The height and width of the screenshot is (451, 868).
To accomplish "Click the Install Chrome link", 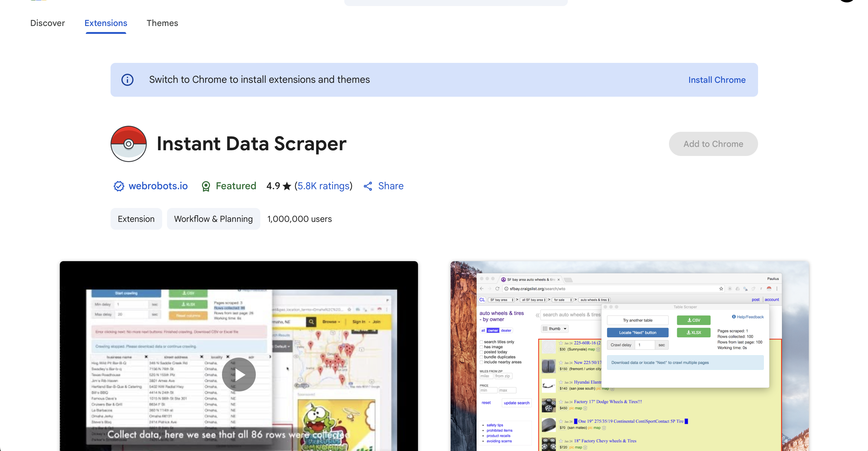I will point(717,79).
